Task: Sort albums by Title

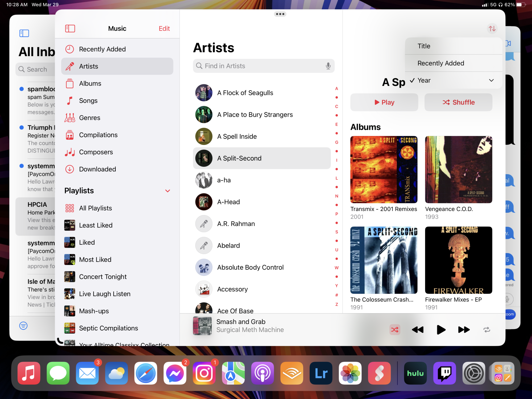Action: point(454,46)
